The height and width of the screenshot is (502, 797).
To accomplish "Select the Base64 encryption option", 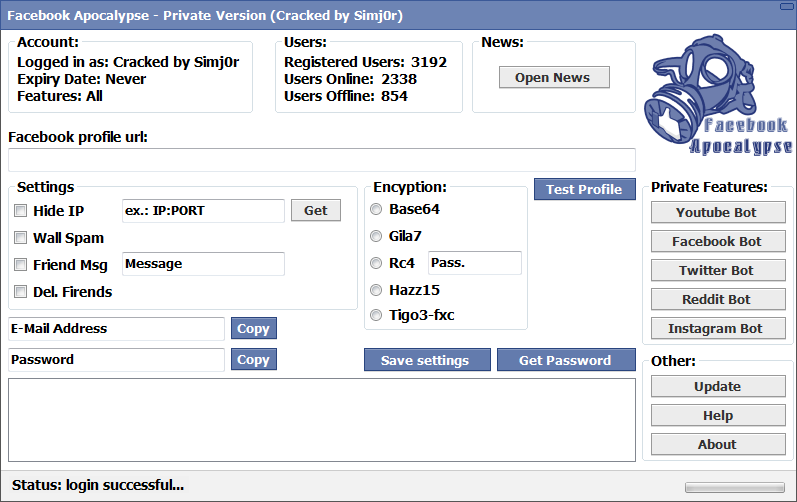I will pyautogui.click(x=376, y=209).
